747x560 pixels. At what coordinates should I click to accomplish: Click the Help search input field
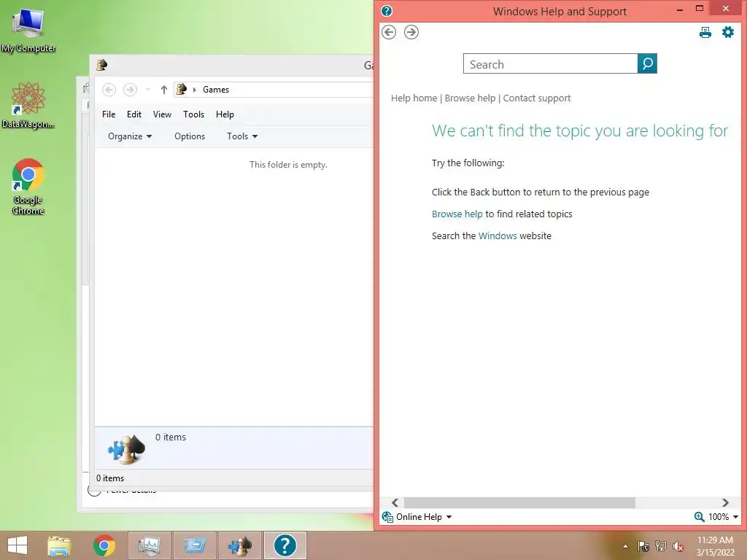[x=550, y=64]
